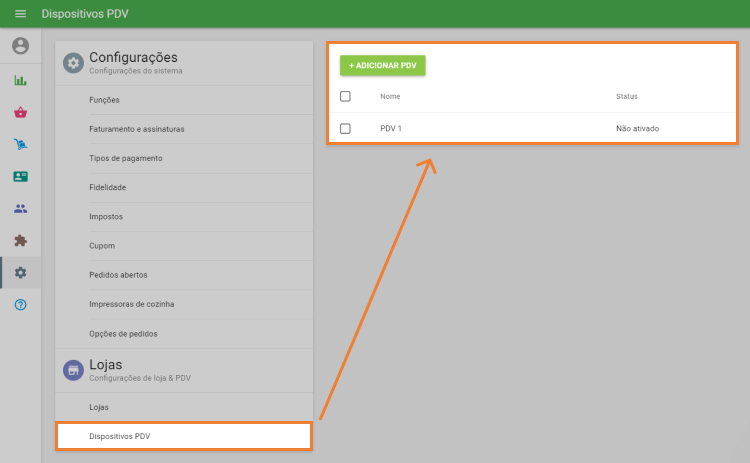The image size is (750, 463).
Task: Select Funções in settings menu
Action: pyautogui.click(x=104, y=100)
